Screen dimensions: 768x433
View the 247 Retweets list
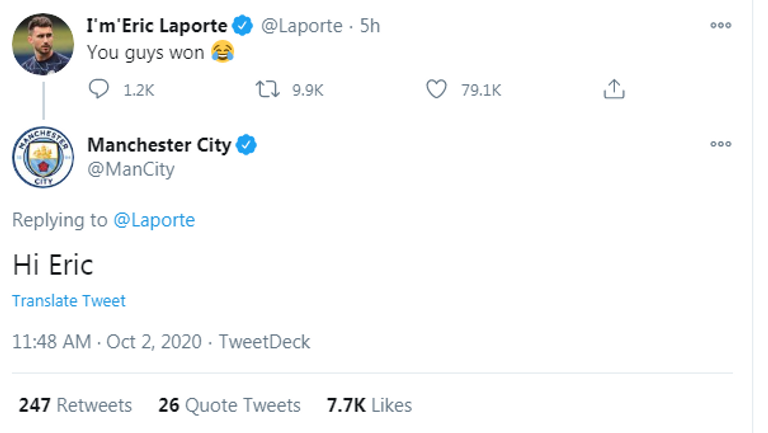[75, 405]
